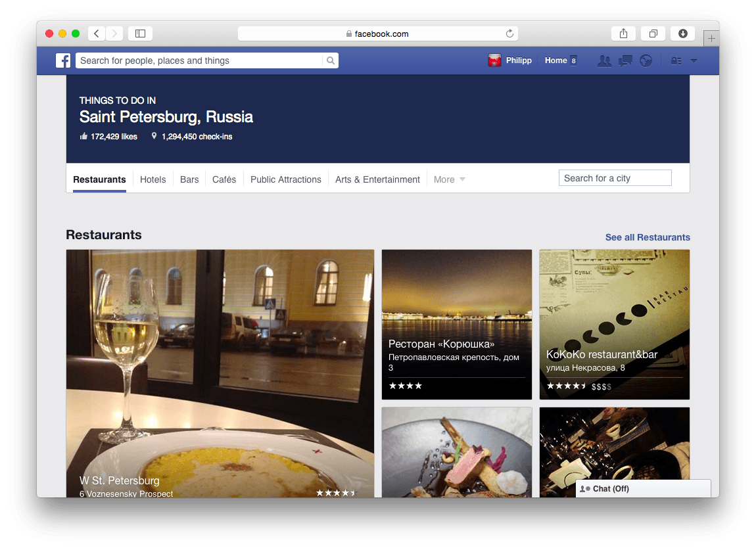Reload the page with refresh icon
The width and height of the screenshot is (756, 550).
point(509,34)
